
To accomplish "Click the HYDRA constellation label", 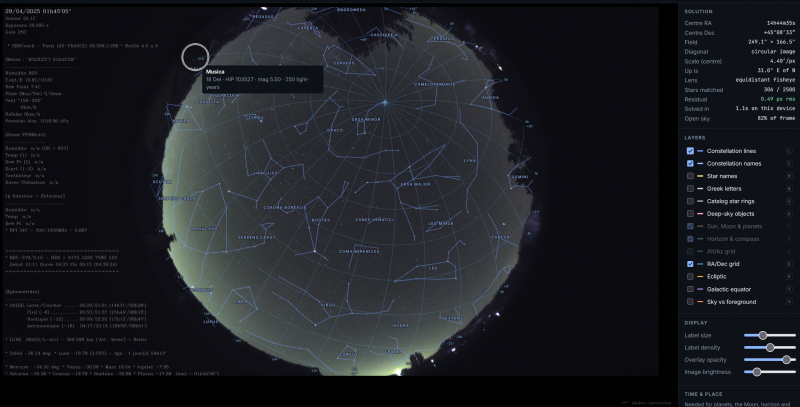I will click(401, 325).
